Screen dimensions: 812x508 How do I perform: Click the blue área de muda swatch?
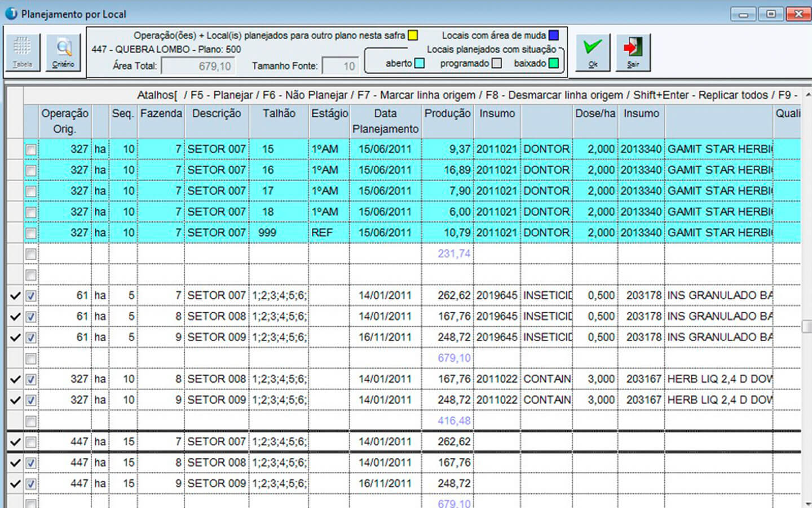pos(554,36)
